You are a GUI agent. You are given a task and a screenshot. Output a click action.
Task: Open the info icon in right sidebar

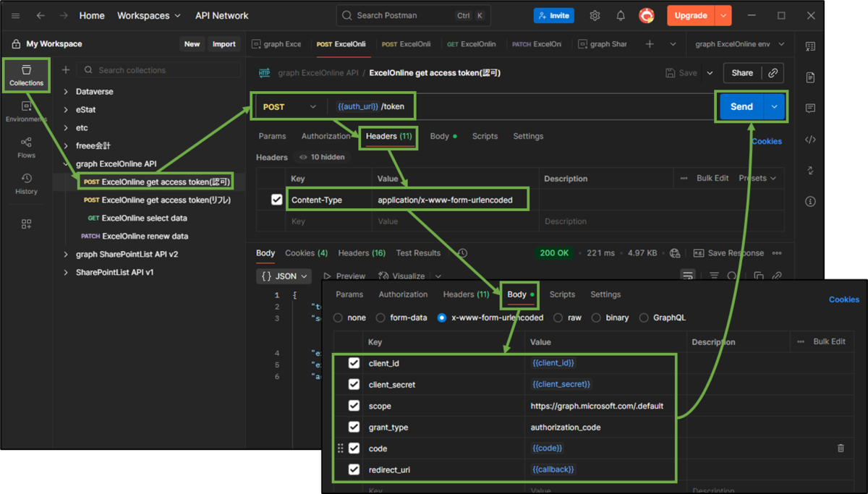coord(810,201)
